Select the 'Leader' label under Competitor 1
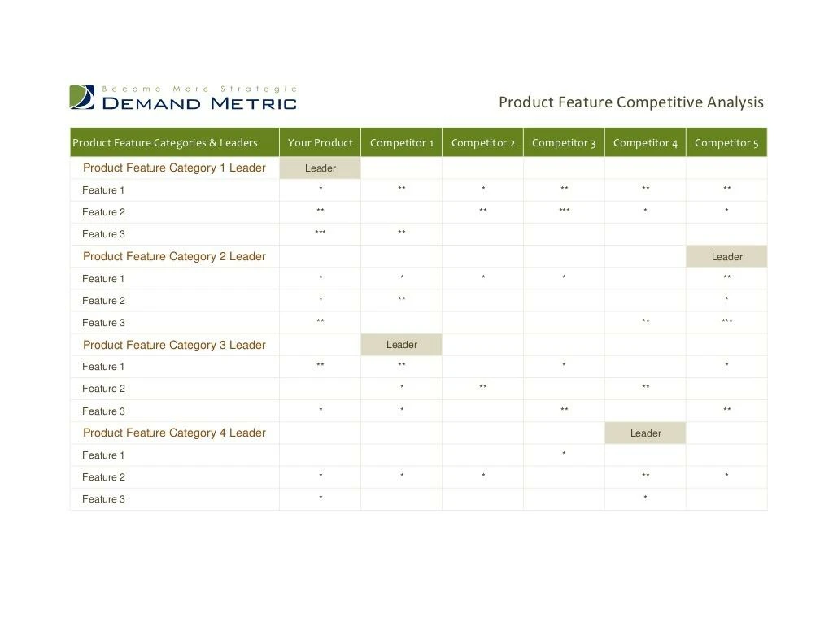The image size is (833, 644). (401, 344)
